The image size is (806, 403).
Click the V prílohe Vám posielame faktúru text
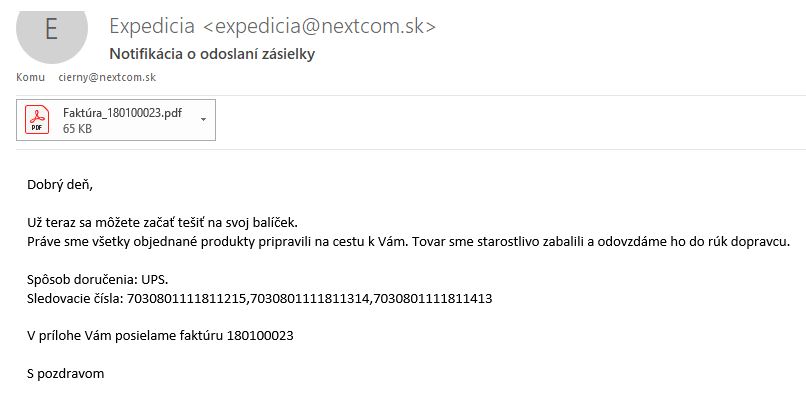coord(125,336)
